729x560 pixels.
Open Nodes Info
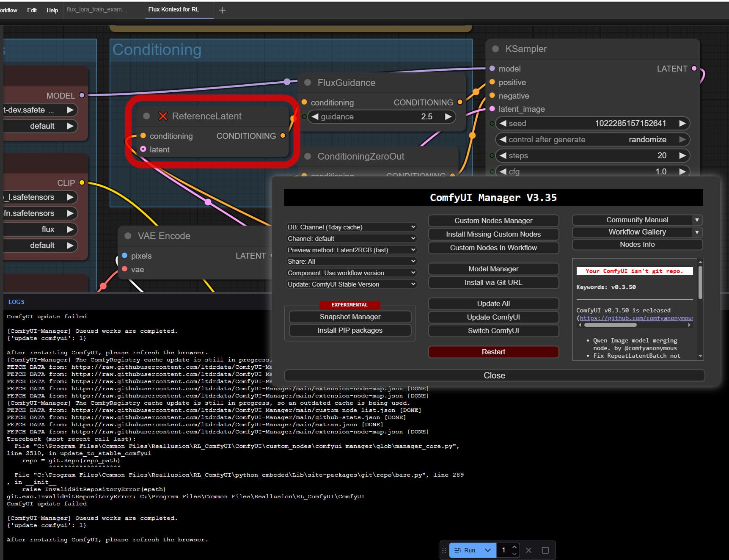coord(637,244)
